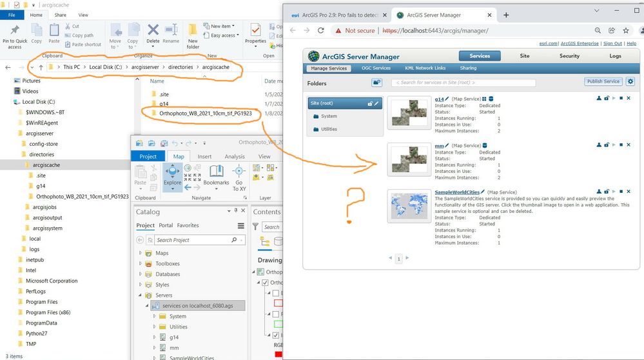
Task: Click the solid red RGB swatch in Contents
Action: click(278, 354)
